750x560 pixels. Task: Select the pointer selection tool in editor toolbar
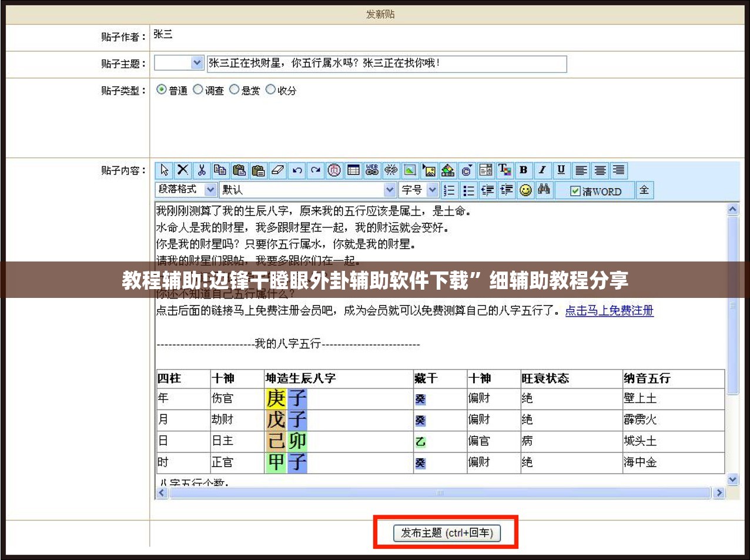pyautogui.click(x=164, y=170)
